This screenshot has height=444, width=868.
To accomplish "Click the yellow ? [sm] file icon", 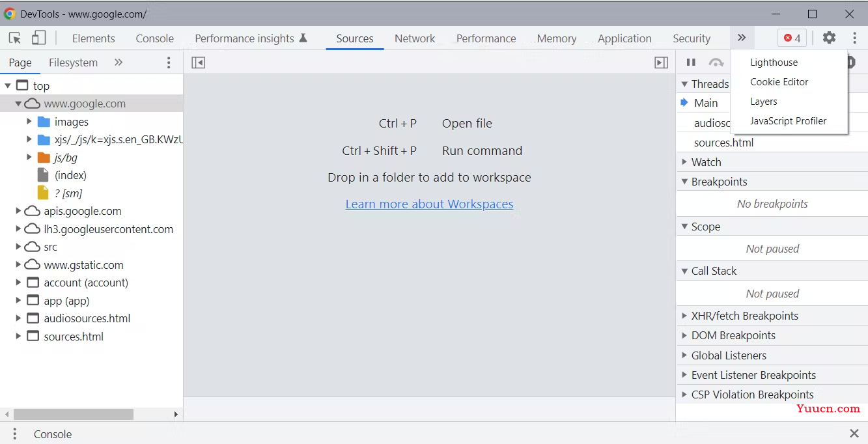I will coord(43,193).
